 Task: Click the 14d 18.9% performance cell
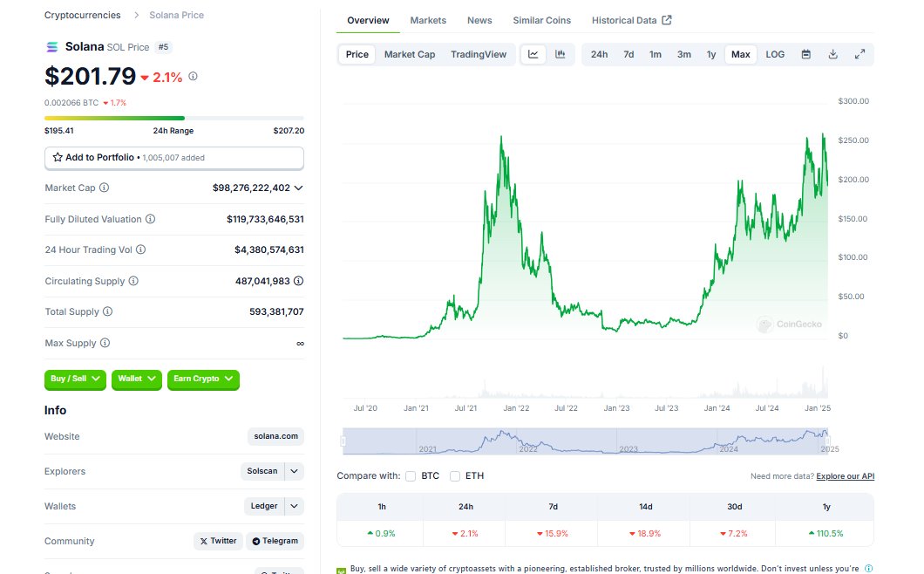(645, 533)
